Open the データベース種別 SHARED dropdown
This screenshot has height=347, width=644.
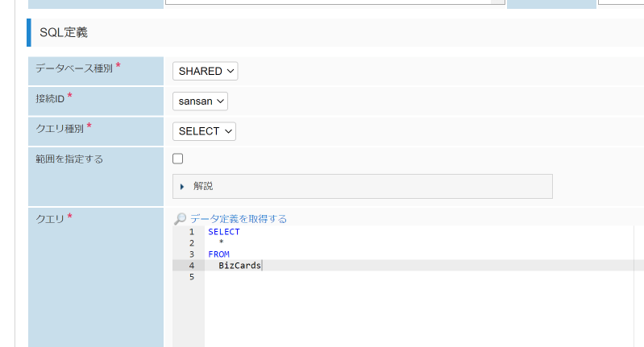206,71
